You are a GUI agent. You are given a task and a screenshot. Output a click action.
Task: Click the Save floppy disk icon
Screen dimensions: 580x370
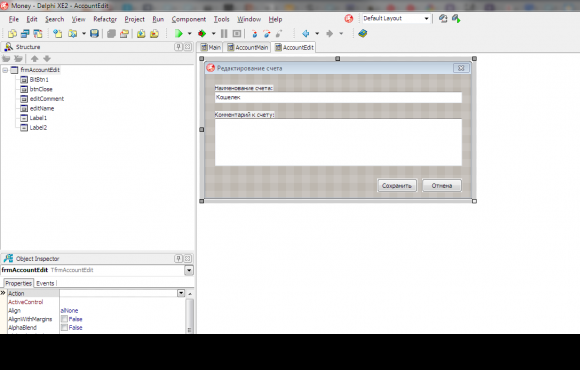94,34
